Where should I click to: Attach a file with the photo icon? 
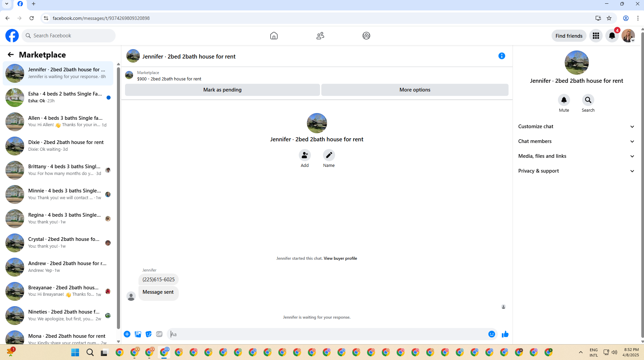point(138,334)
